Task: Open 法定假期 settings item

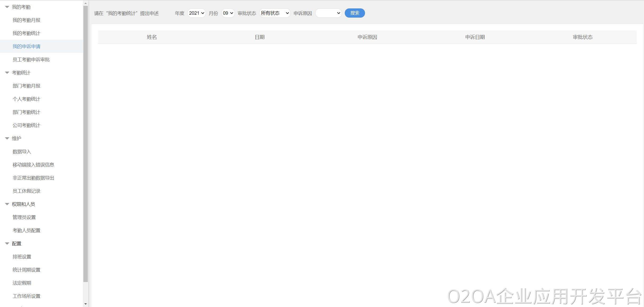Action: [x=22, y=283]
